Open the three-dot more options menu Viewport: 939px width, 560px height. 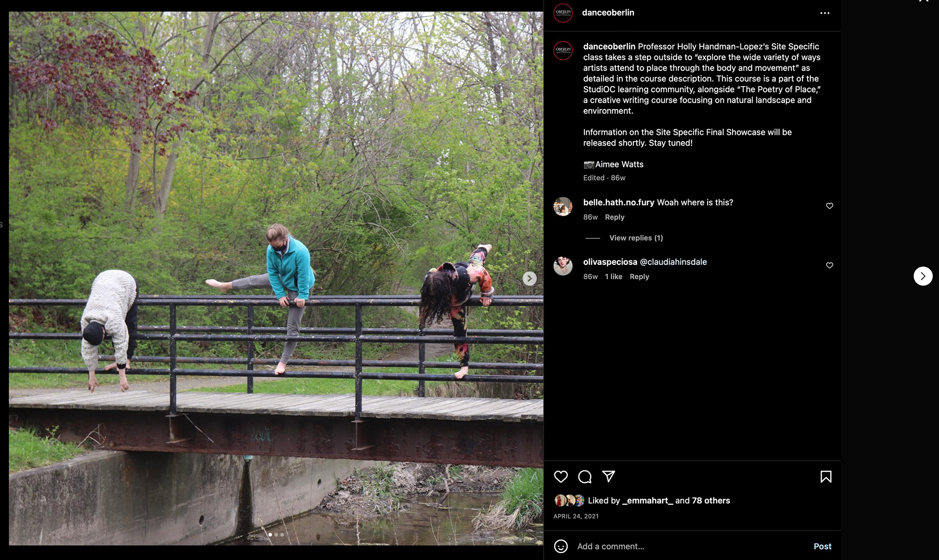click(x=825, y=13)
